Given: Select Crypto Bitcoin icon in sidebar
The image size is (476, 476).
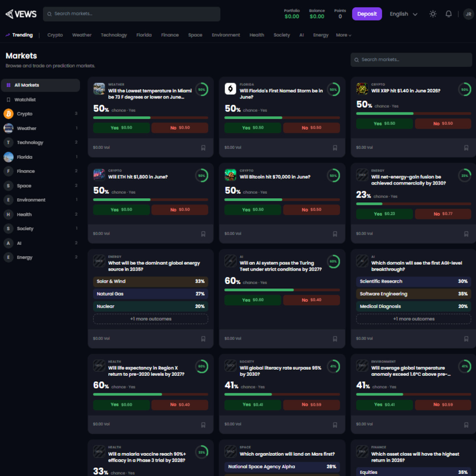Looking at the screenshot, I should (8, 114).
